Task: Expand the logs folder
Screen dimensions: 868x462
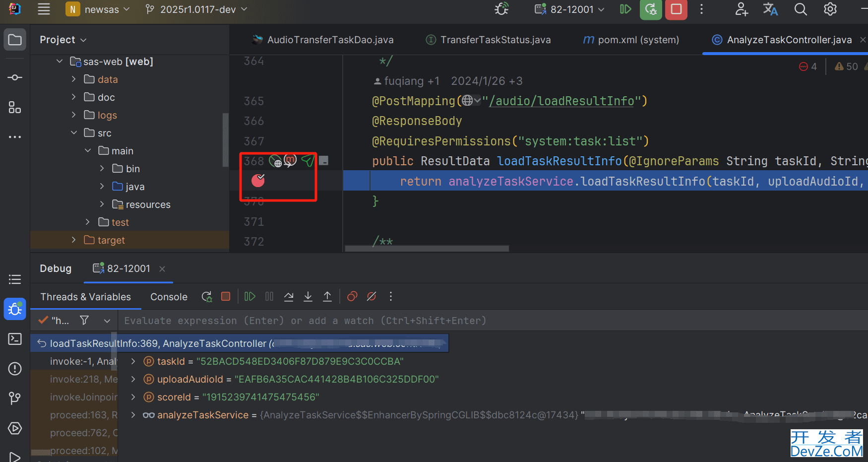Action: tap(73, 115)
